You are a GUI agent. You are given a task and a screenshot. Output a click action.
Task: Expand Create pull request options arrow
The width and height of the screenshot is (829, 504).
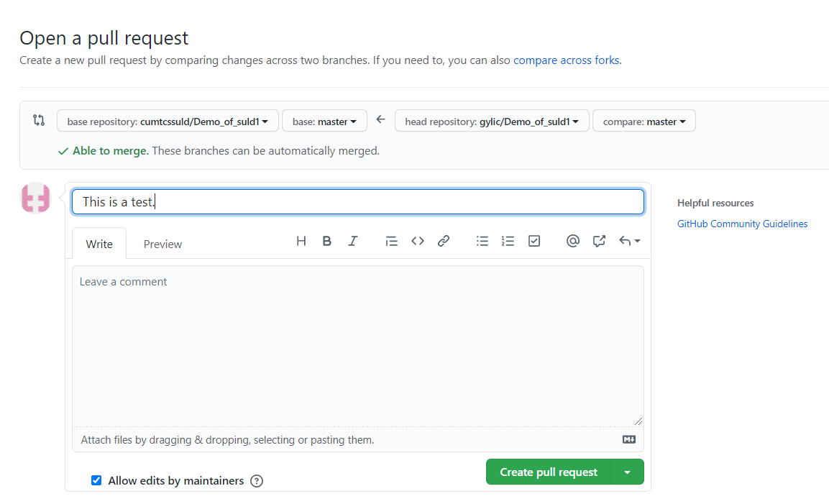[x=627, y=472]
